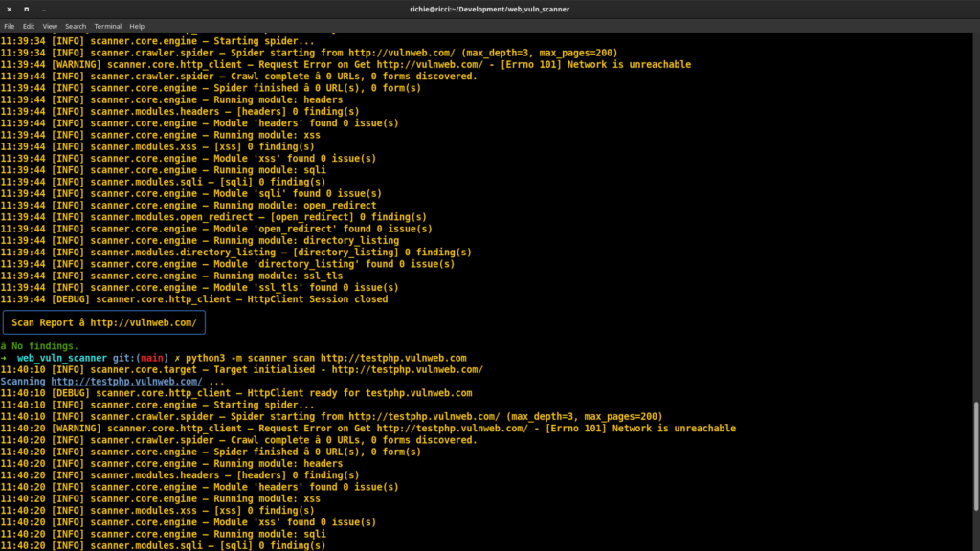Click the 'git:(main)' branch indicator in prompt

pos(141,358)
